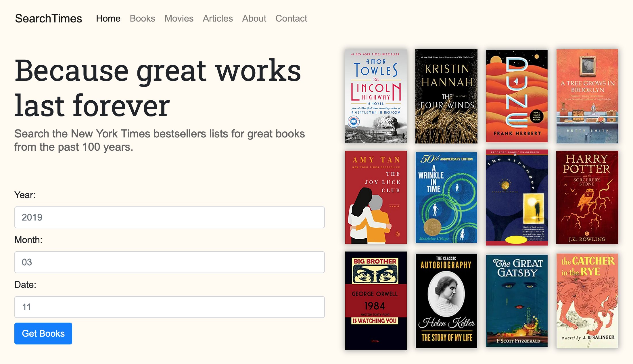Open the Movies nav link
Viewport: 633px width, 364px height.
pos(179,18)
